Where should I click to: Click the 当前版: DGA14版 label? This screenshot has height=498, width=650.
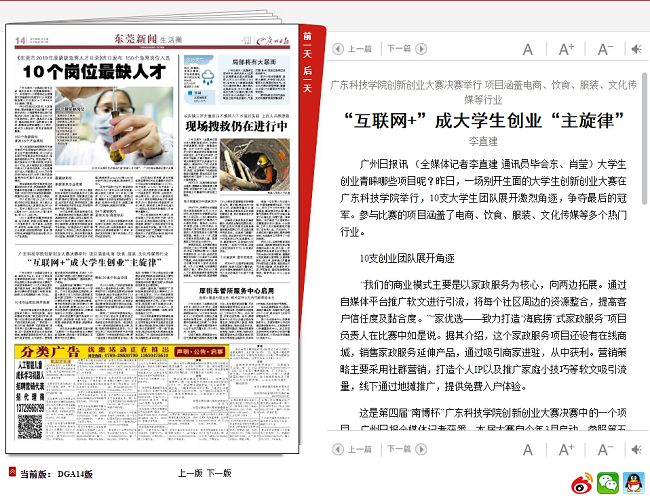56,474
